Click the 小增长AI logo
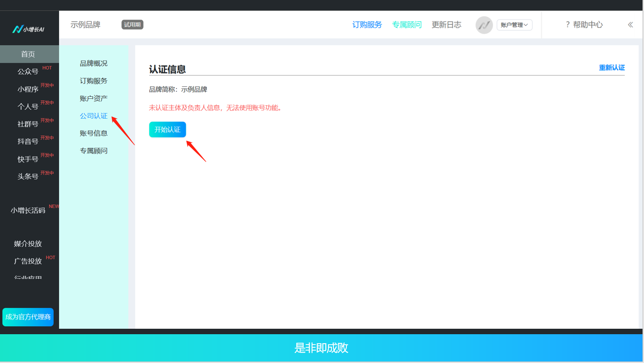Viewport: 644px width, 363px height. (28, 29)
